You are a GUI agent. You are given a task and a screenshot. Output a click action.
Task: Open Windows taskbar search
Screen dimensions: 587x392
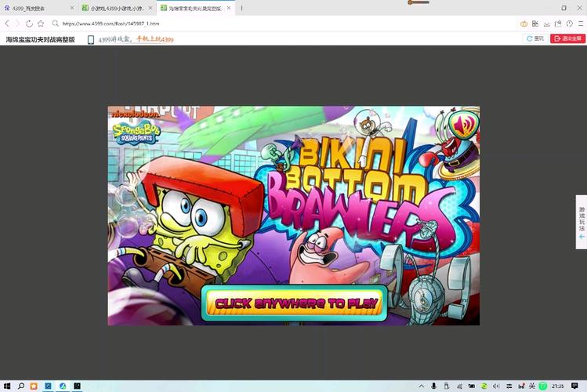[x=20, y=386]
